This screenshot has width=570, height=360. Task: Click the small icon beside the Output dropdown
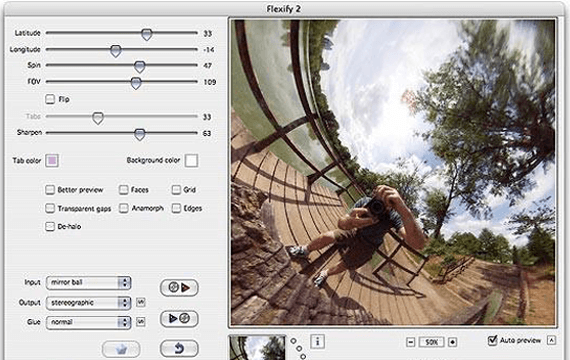click(x=141, y=302)
